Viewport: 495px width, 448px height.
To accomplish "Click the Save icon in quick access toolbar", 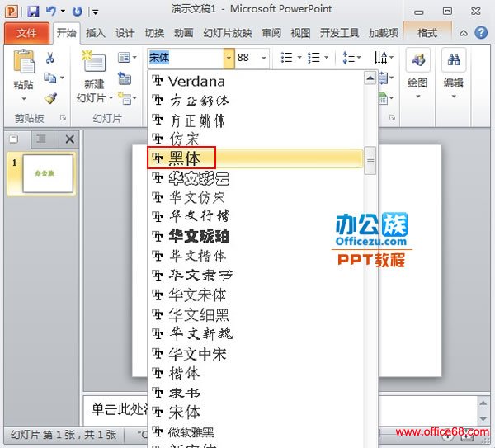I will (33, 12).
